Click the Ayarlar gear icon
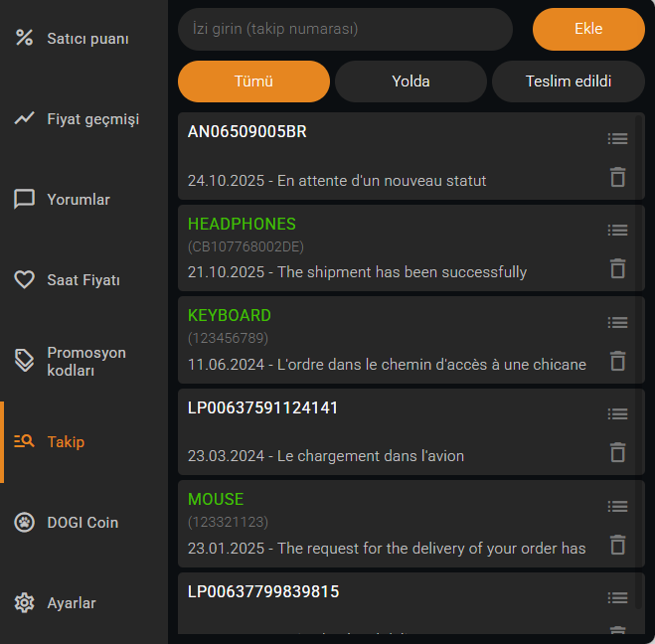The width and height of the screenshot is (655, 644). [24, 602]
